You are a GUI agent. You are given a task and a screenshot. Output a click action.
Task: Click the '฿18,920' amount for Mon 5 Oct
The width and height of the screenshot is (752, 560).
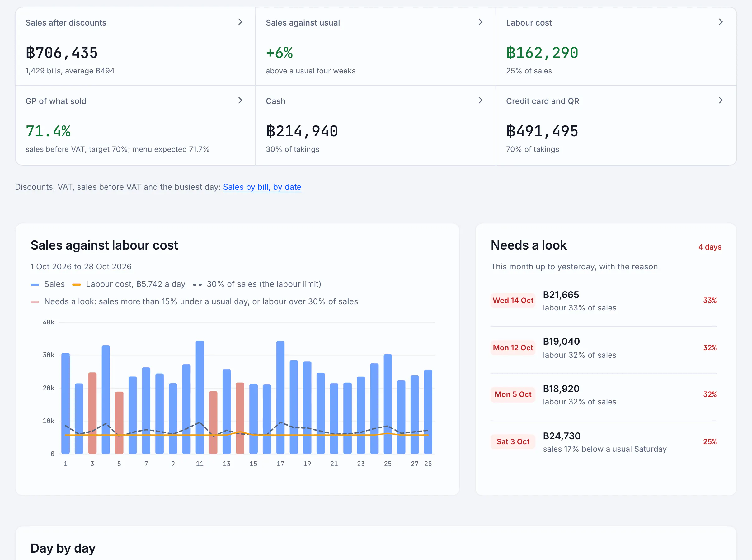tap(561, 389)
